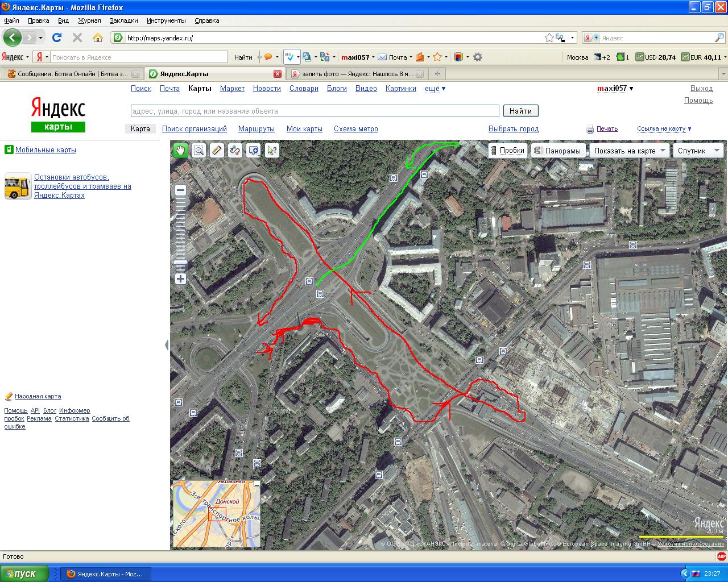Switch to the Маршруты tab

coord(257,129)
